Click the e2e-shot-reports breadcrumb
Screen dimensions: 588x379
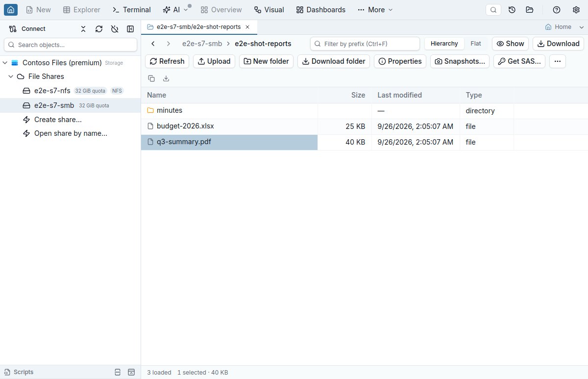click(263, 44)
